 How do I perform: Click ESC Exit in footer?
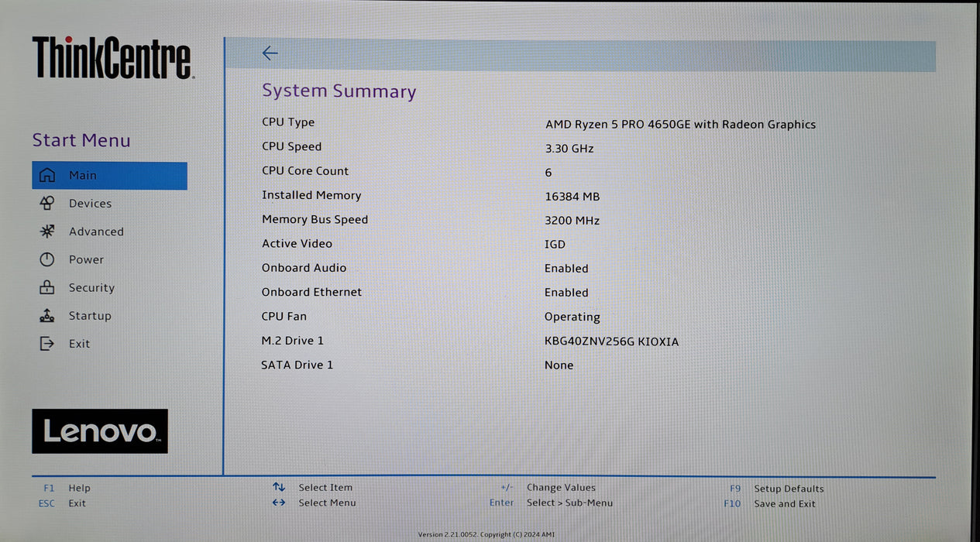pyautogui.click(x=62, y=503)
